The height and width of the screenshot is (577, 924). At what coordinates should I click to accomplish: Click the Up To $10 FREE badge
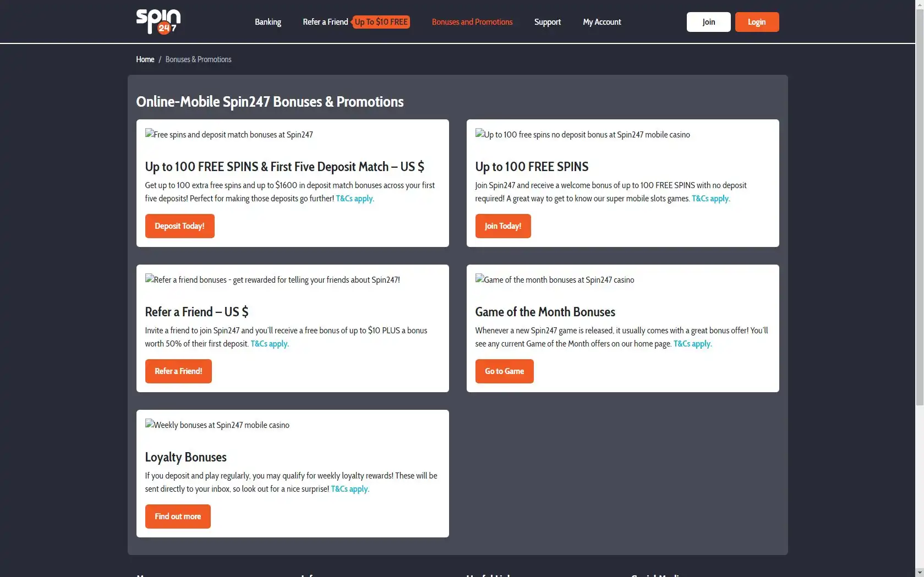point(381,22)
